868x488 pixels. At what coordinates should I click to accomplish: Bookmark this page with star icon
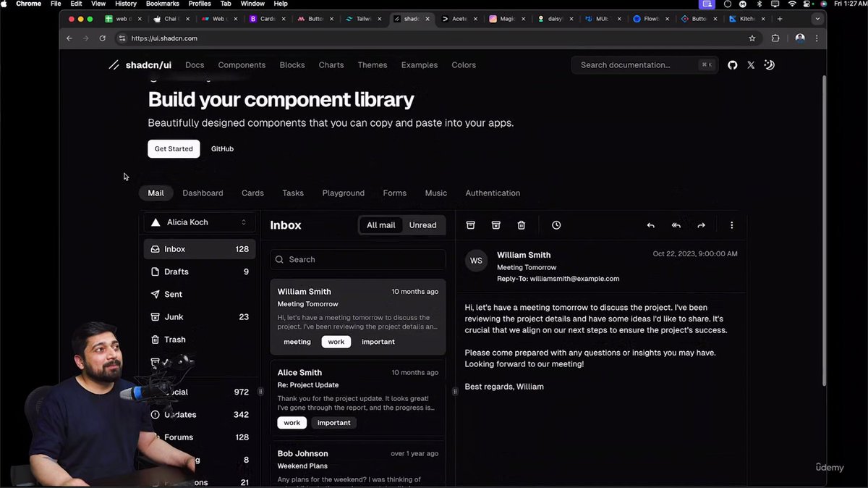coord(752,38)
